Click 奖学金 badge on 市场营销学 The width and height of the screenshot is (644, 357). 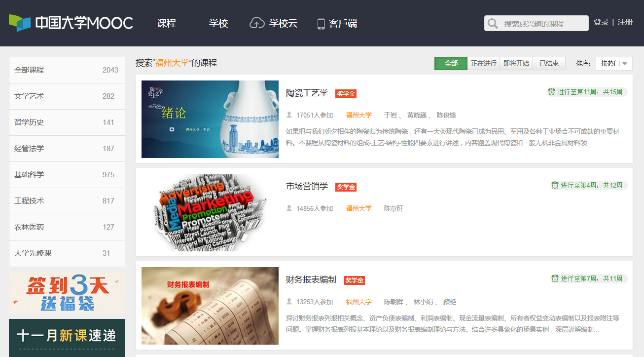pyautogui.click(x=346, y=187)
